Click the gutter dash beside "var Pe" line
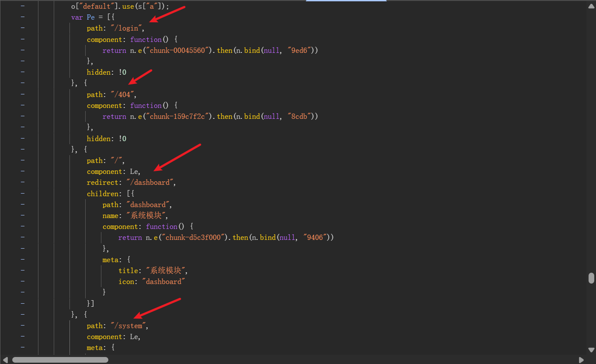The height and width of the screenshot is (364, 596). [22, 17]
